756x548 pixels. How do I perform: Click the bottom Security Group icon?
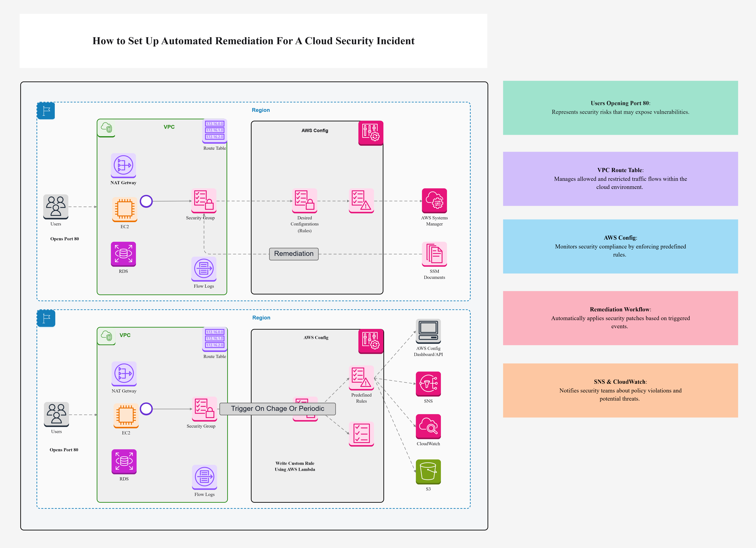click(x=204, y=409)
